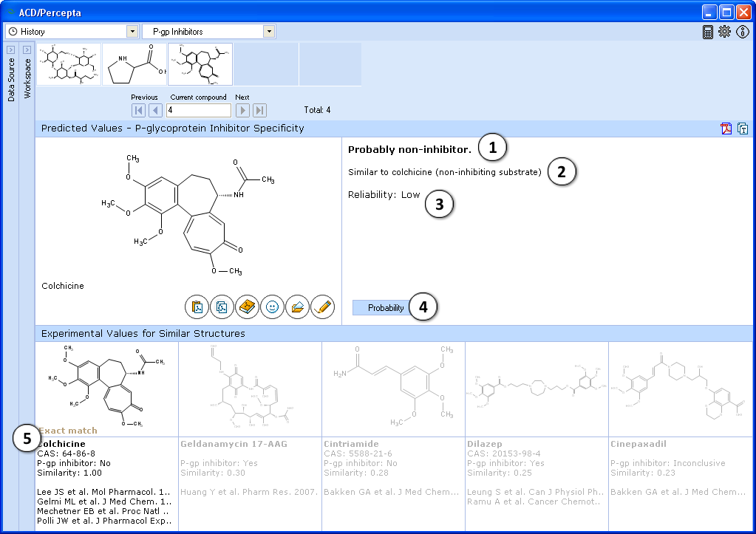Paste a structure from the clipboard

pos(197,307)
